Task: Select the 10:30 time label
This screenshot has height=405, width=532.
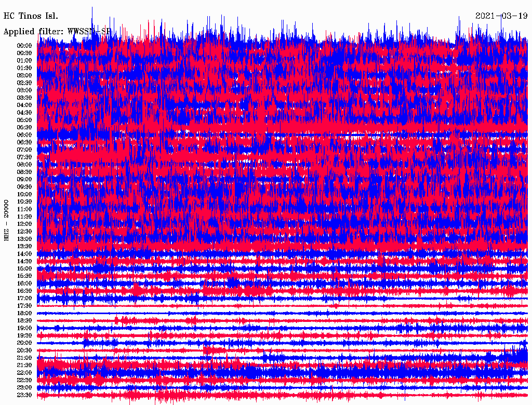Action: click(x=24, y=202)
